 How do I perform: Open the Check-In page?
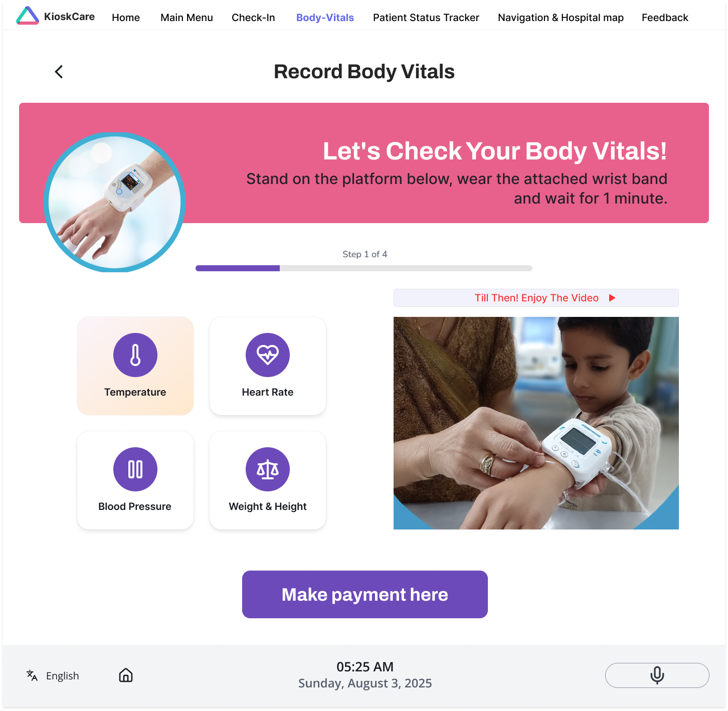click(253, 18)
